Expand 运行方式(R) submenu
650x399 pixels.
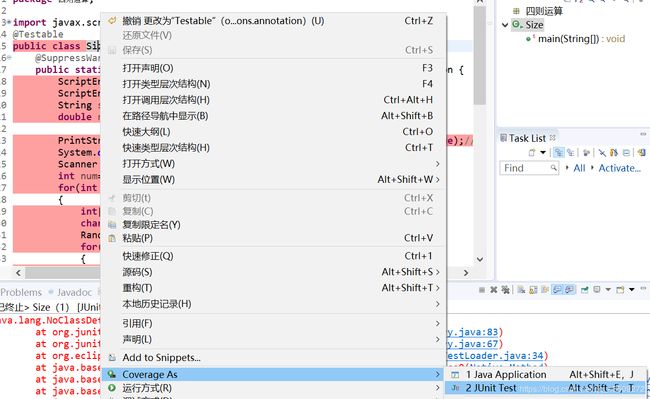tap(274, 388)
